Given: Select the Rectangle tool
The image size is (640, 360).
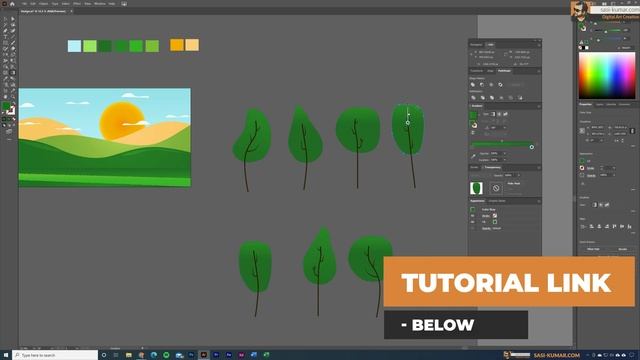Looking at the screenshot, I should [5, 43].
